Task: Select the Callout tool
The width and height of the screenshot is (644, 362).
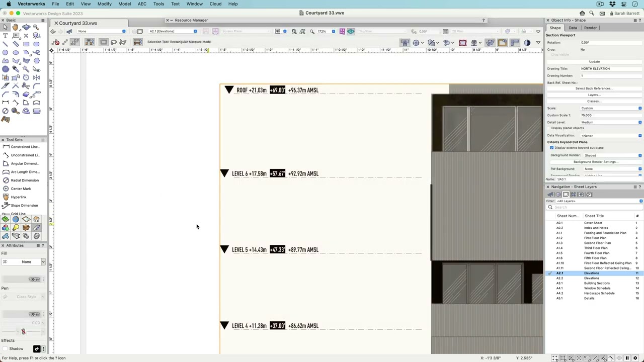Action: 16,35
